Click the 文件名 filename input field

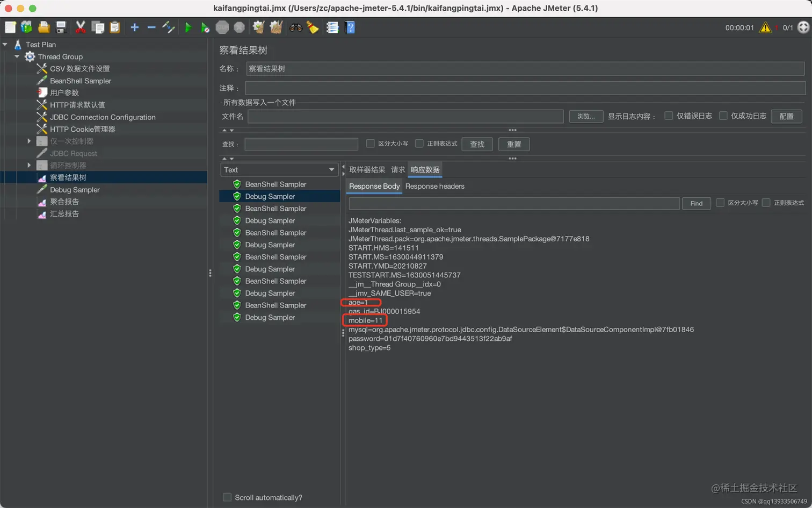point(405,116)
